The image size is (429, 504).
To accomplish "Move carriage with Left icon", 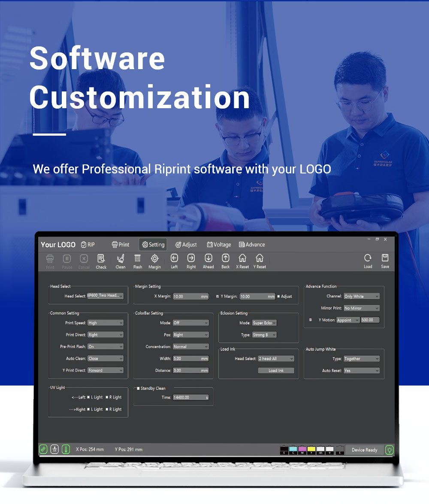I will (174, 261).
